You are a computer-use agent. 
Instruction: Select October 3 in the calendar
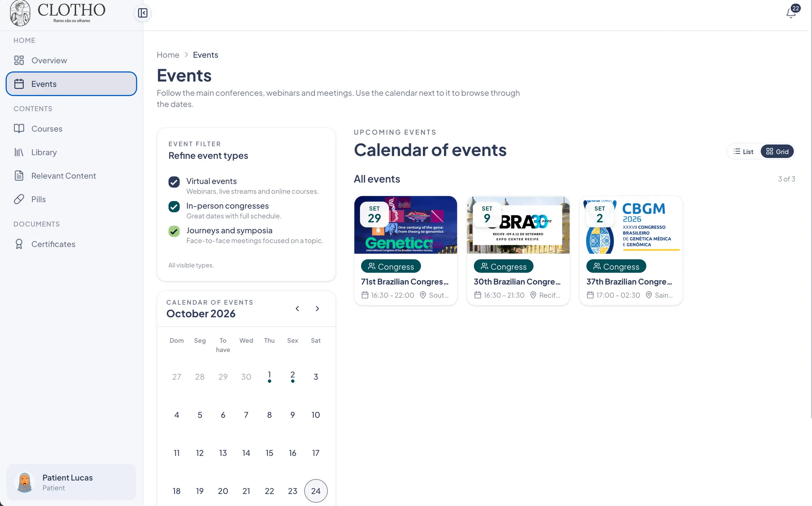click(x=316, y=376)
